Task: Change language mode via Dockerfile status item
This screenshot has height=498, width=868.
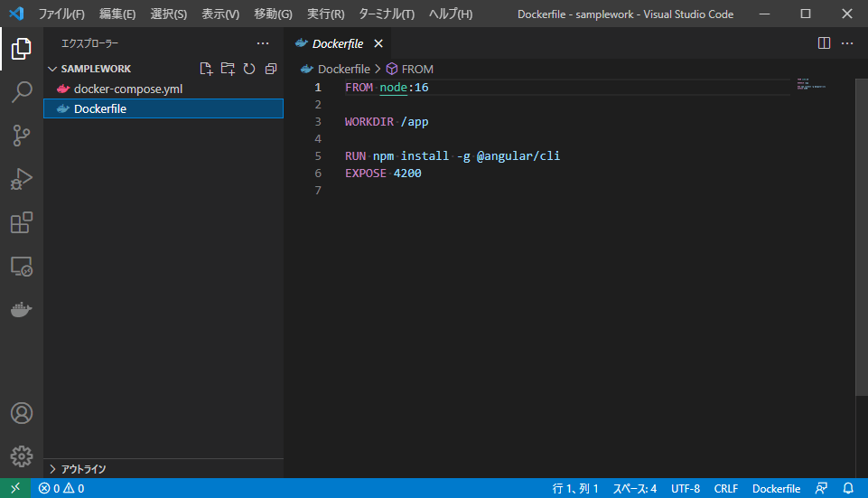Action: (x=776, y=488)
